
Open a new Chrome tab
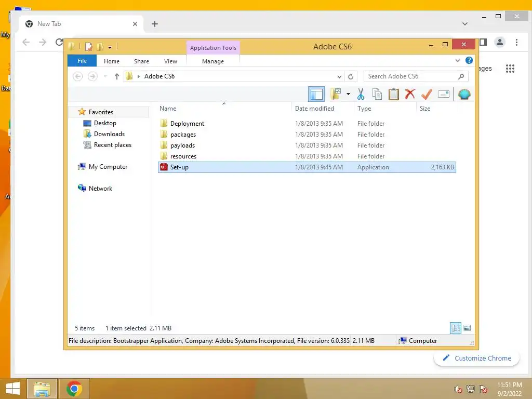coord(155,24)
